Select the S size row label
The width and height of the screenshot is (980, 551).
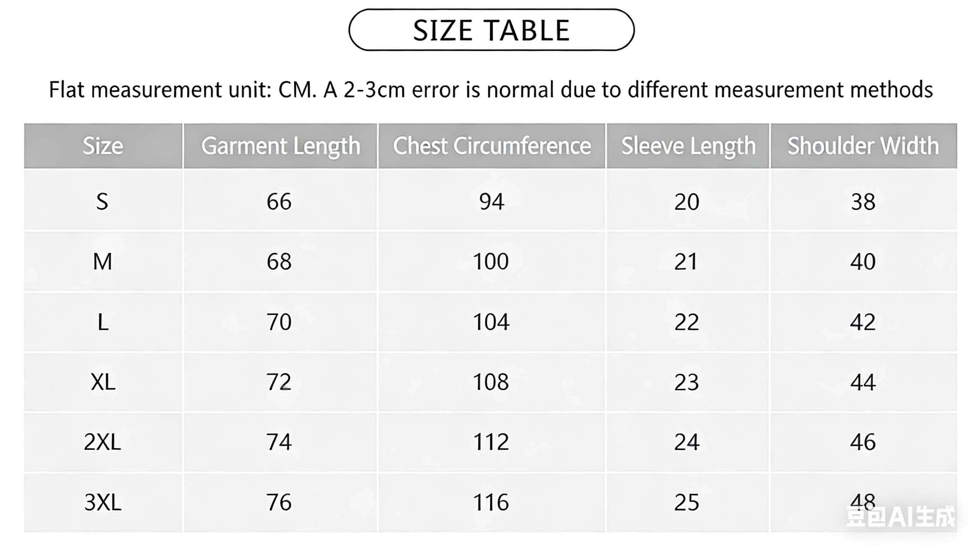(102, 201)
